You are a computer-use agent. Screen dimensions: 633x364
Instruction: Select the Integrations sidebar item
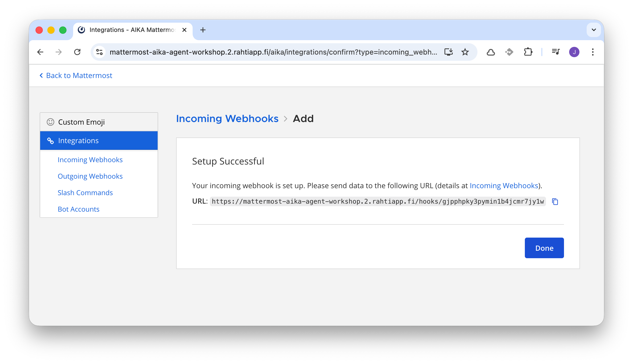[x=78, y=141]
